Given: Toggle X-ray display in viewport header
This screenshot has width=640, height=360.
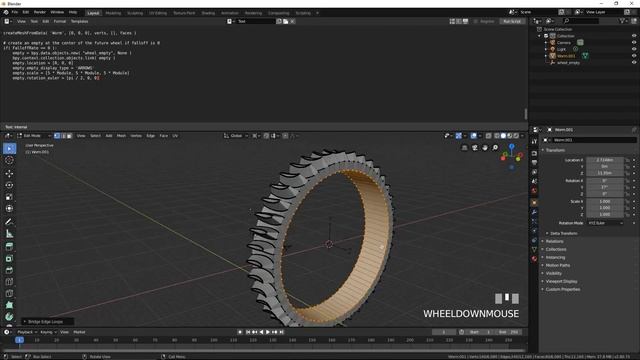Looking at the screenshot, I should pyautogui.click(x=489, y=136).
